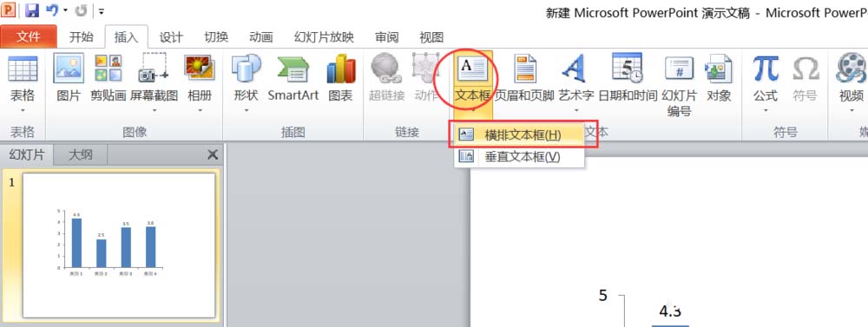Click the 4.3 data label on chart
Screen dimensions: 868x327
coord(670,311)
